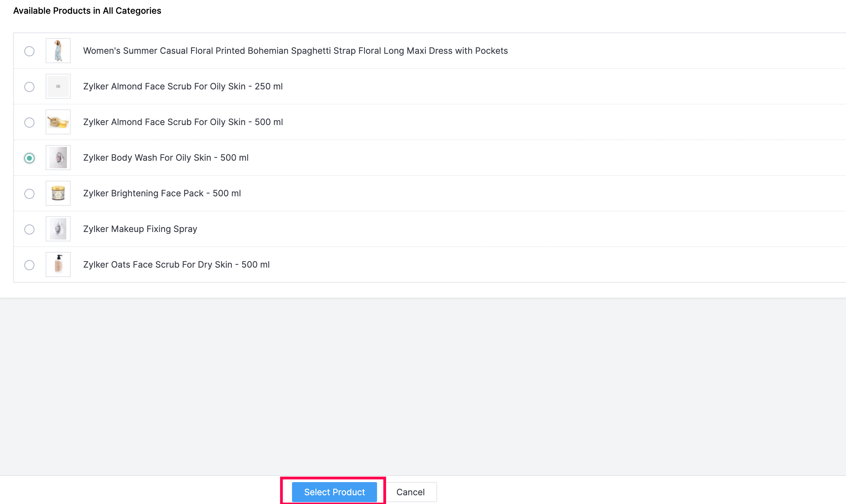Click the floral maxi dress thumbnail
The height and width of the screenshot is (504, 846).
click(58, 51)
